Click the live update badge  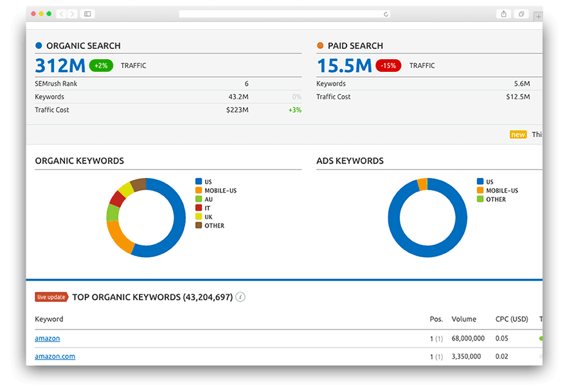pyautogui.click(x=51, y=297)
